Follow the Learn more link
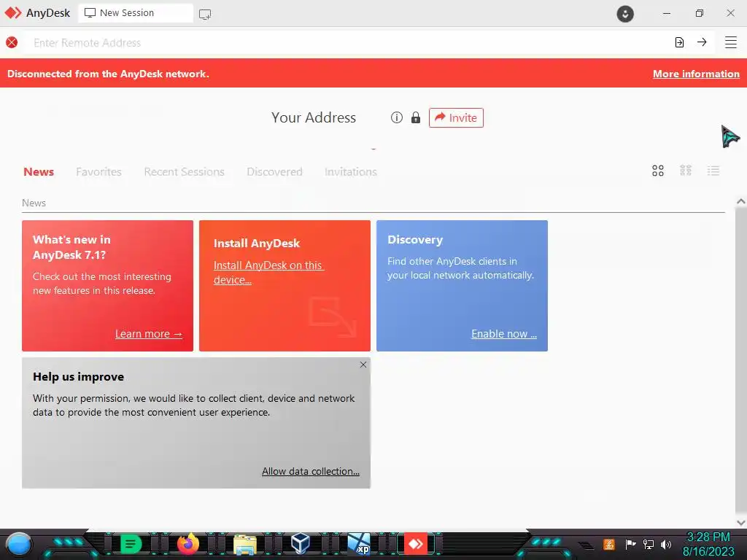 (x=149, y=334)
